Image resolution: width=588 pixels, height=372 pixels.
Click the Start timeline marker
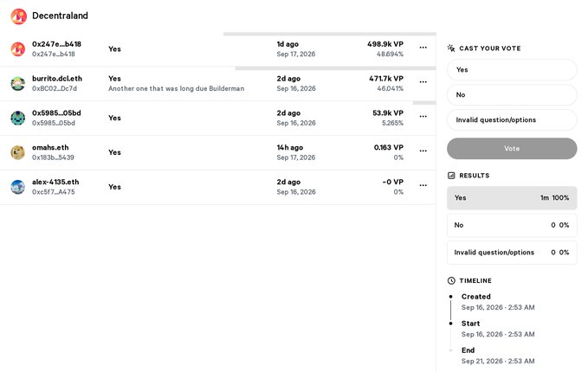[451, 324]
